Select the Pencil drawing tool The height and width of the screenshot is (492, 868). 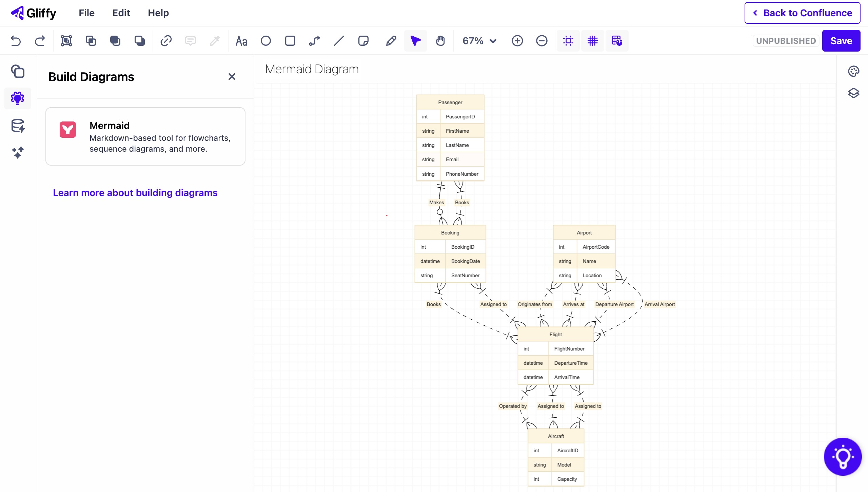tap(391, 41)
